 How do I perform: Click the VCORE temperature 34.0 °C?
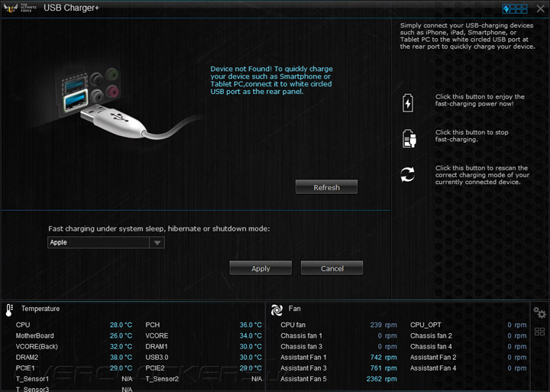[x=251, y=336]
